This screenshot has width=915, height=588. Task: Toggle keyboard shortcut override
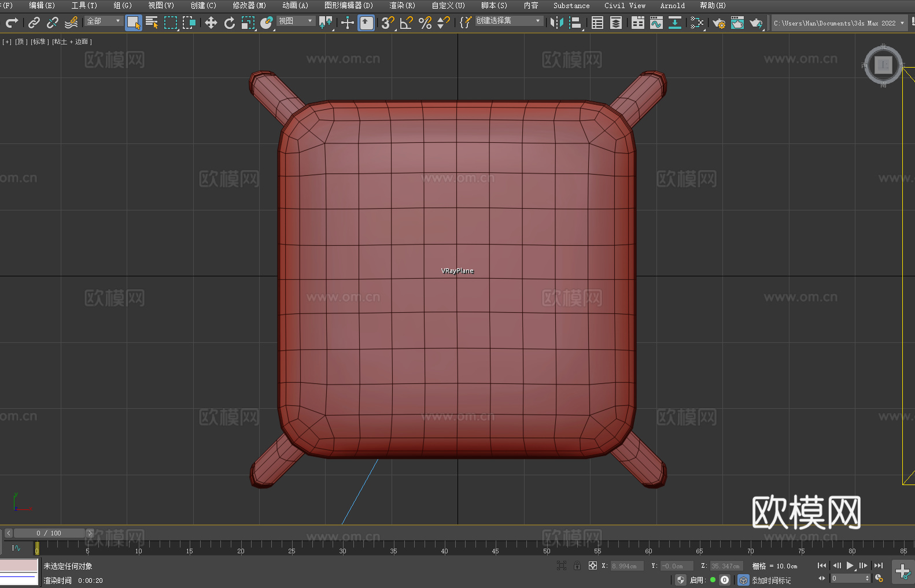[366, 23]
